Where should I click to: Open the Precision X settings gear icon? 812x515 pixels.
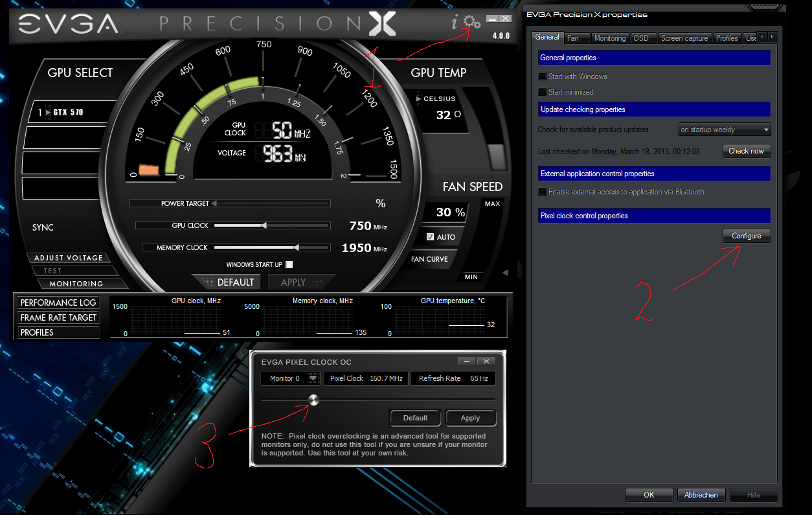(473, 23)
